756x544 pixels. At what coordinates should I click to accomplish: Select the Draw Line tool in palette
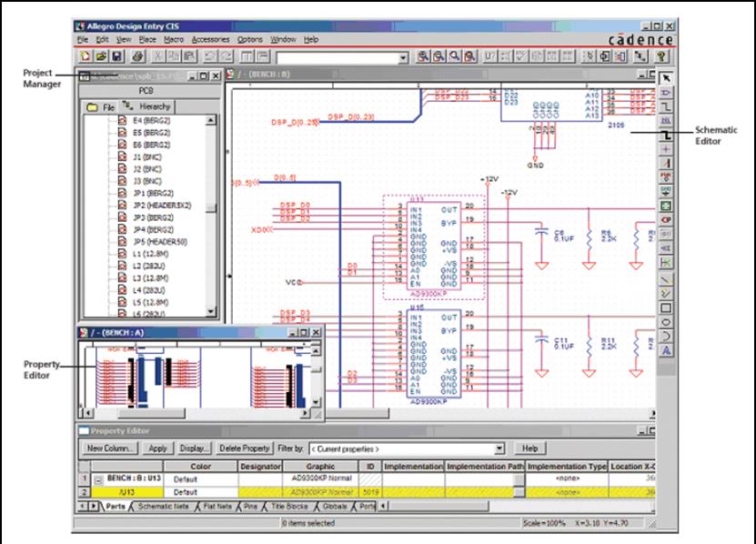coord(666,279)
